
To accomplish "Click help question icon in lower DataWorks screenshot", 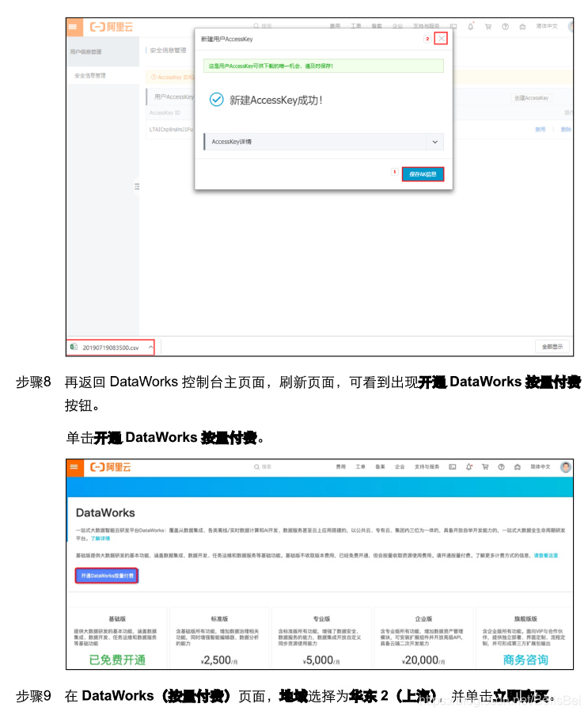I will [x=501, y=467].
